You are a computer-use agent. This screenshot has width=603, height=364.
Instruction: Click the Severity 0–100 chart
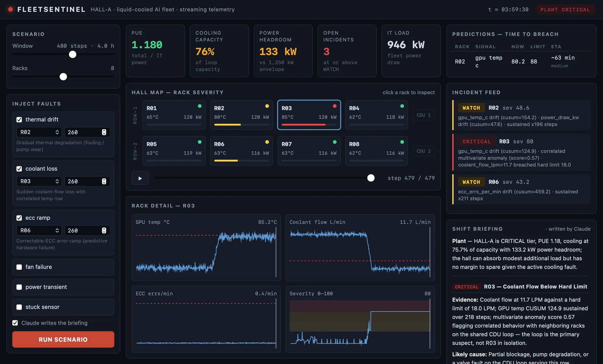tap(360, 319)
